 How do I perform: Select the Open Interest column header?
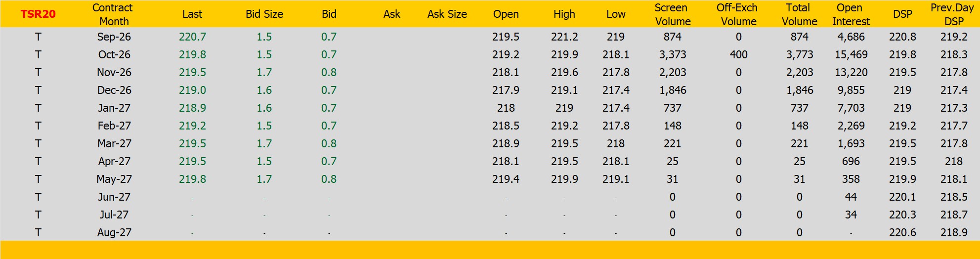pos(851,14)
